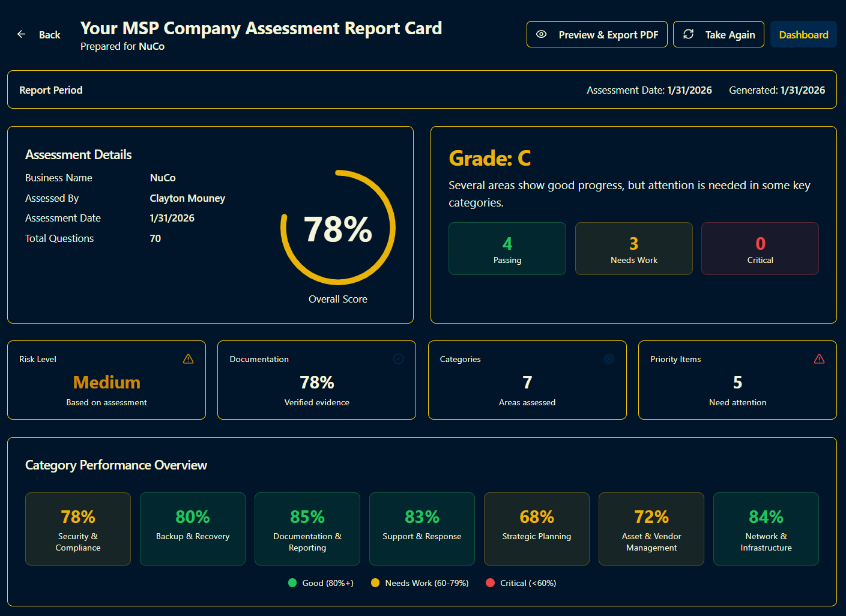Select the Network & Infrastructure 84% tile

(766, 529)
